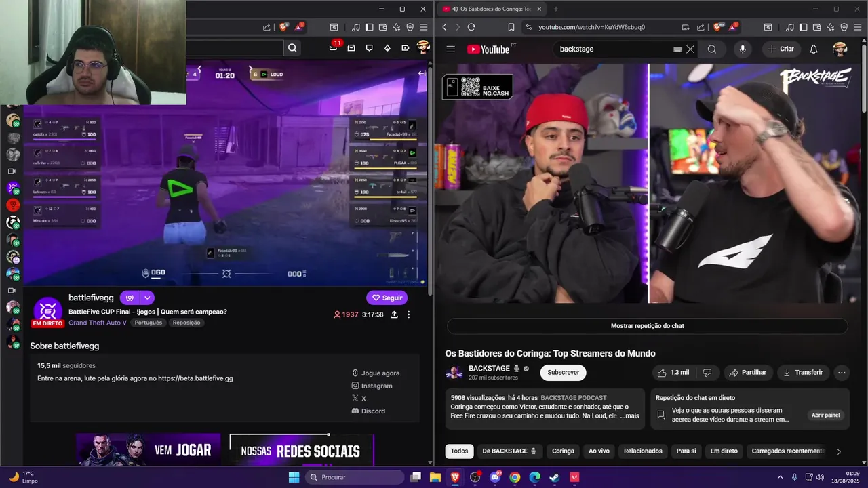Open the on-screen keyboard in YouTube search
The image size is (868, 488).
pyautogui.click(x=677, y=49)
